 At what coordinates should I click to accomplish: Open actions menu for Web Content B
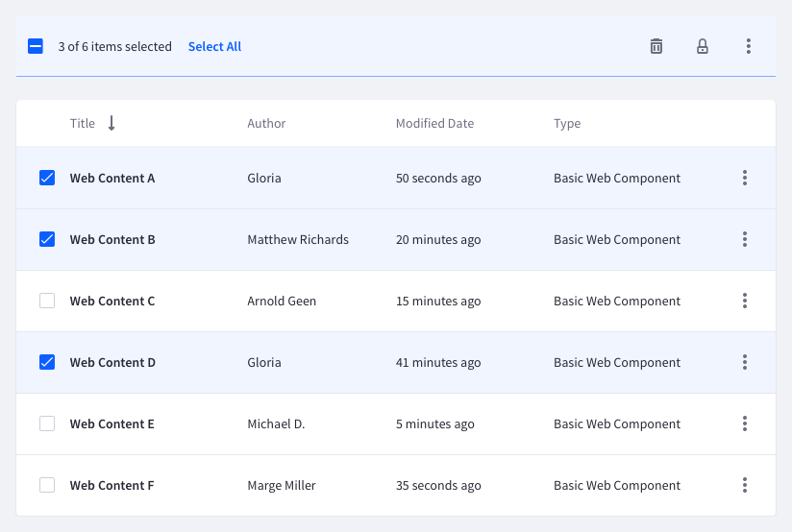pyautogui.click(x=745, y=239)
